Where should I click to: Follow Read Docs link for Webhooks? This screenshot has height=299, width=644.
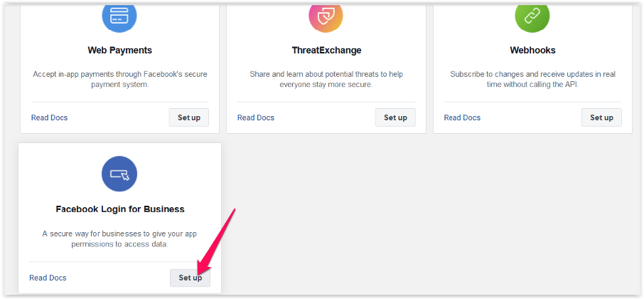462,117
